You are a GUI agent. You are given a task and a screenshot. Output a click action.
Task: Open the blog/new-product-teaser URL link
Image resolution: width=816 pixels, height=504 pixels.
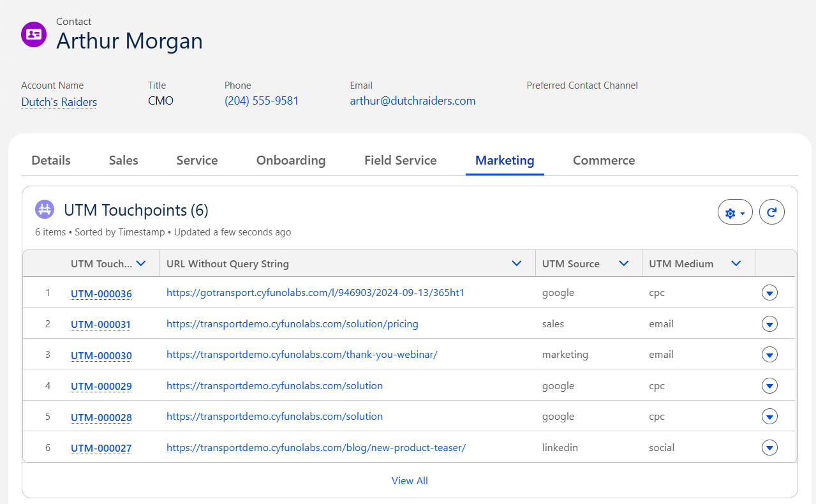(316, 447)
